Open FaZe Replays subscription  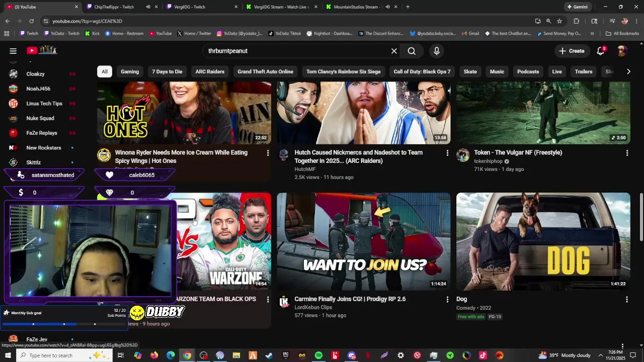42,133
